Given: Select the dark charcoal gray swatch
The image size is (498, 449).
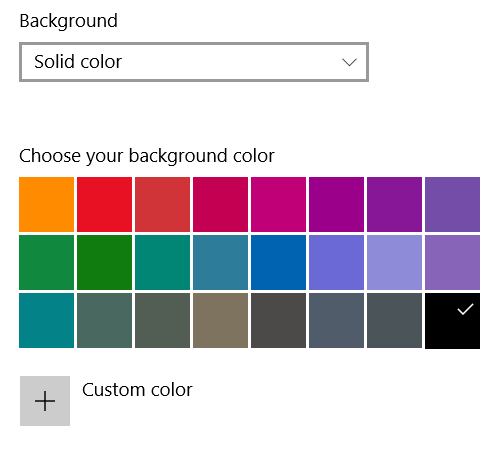Looking at the screenshot, I should click(x=278, y=320).
